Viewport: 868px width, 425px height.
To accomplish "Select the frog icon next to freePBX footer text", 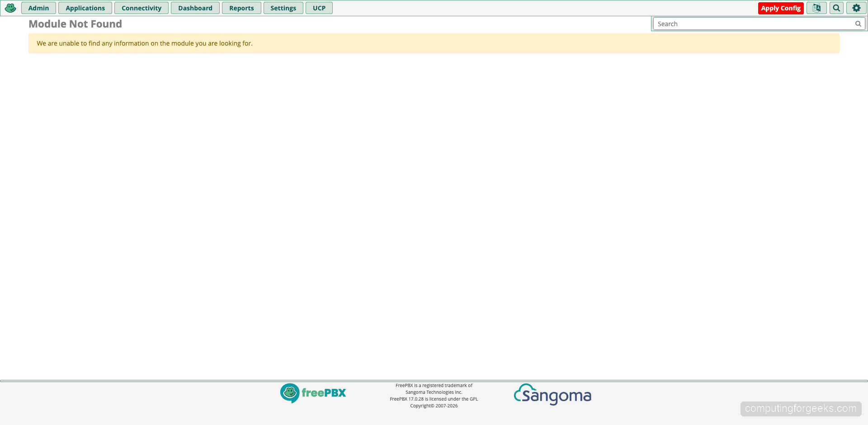I will (x=289, y=393).
